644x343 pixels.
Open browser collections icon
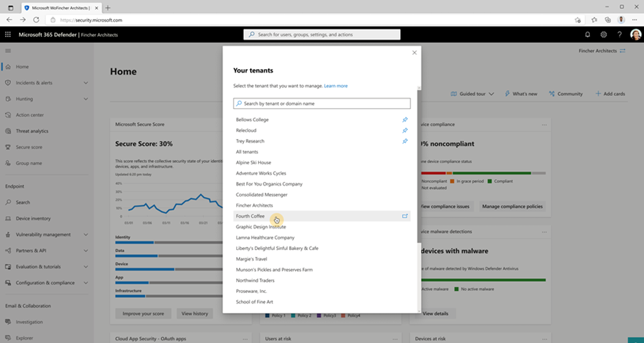[608, 20]
